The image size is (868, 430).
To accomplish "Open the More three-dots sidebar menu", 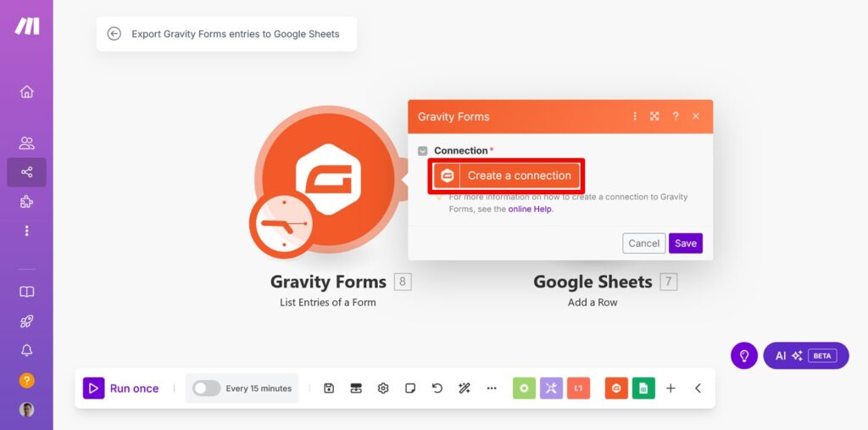I will 26,231.
